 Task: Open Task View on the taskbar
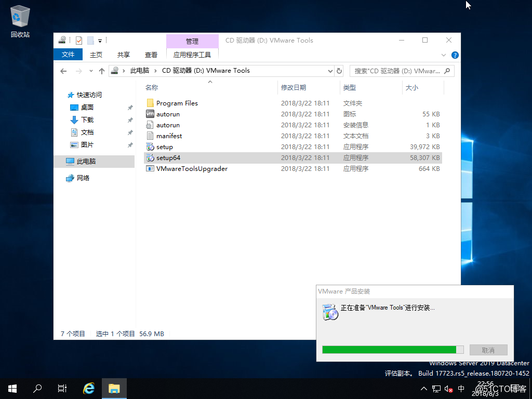click(62, 389)
